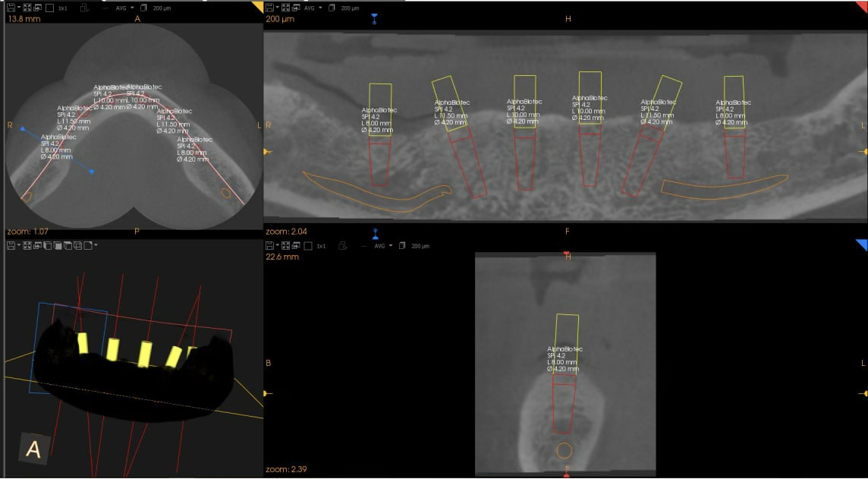Screen dimensions: 868x479
Task: Open save options arrow in axial view toolbar
Action: 19,8
